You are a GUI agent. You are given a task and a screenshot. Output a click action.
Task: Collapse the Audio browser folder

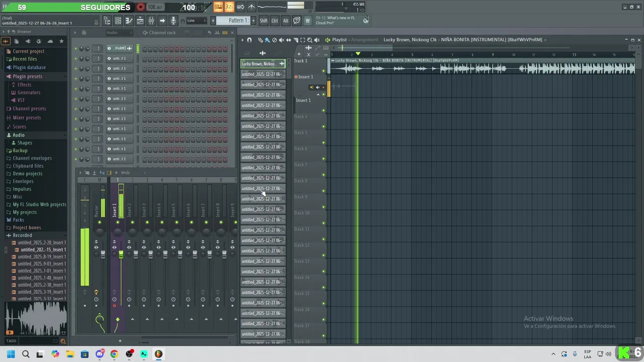point(18,135)
